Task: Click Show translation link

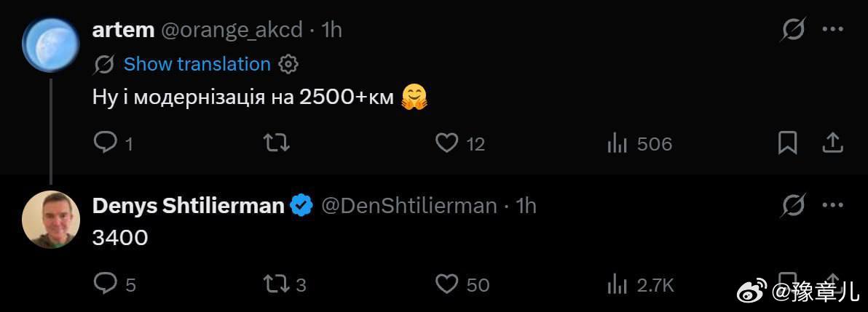Action: pyautogui.click(x=197, y=64)
